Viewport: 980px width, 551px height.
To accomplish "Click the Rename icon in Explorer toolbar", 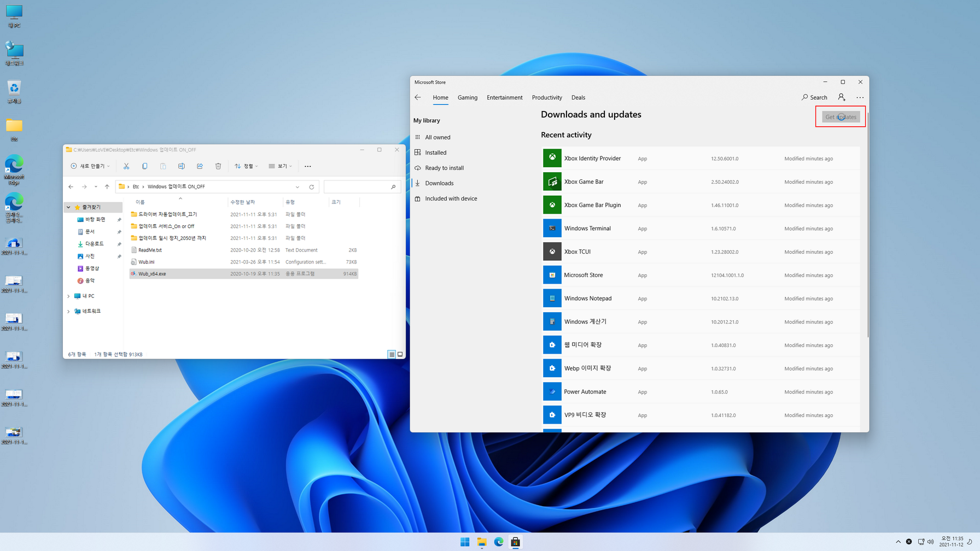I will (181, 166).
